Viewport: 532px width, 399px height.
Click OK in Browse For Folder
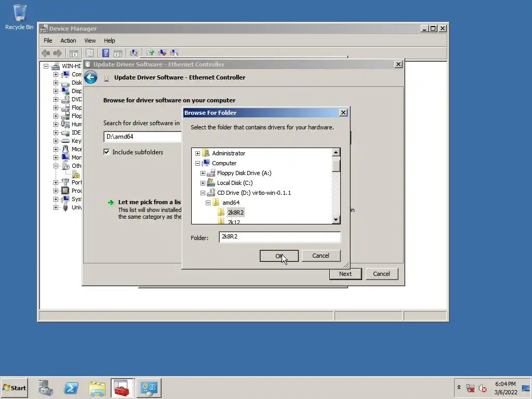(x=279, y=256)
